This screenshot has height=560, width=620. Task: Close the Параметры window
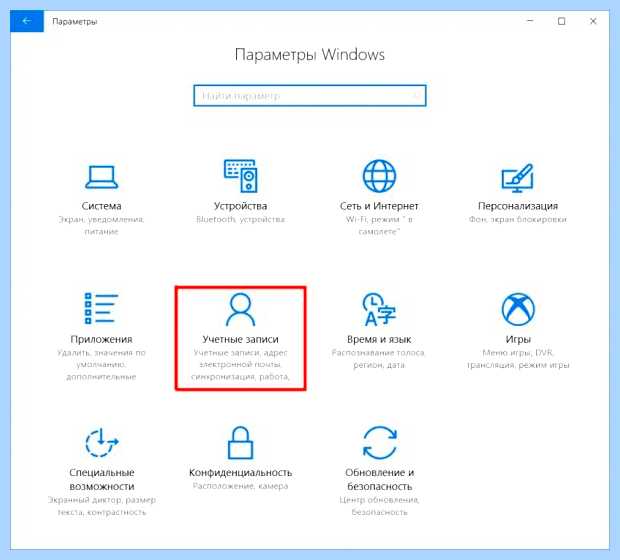(593, 21)
